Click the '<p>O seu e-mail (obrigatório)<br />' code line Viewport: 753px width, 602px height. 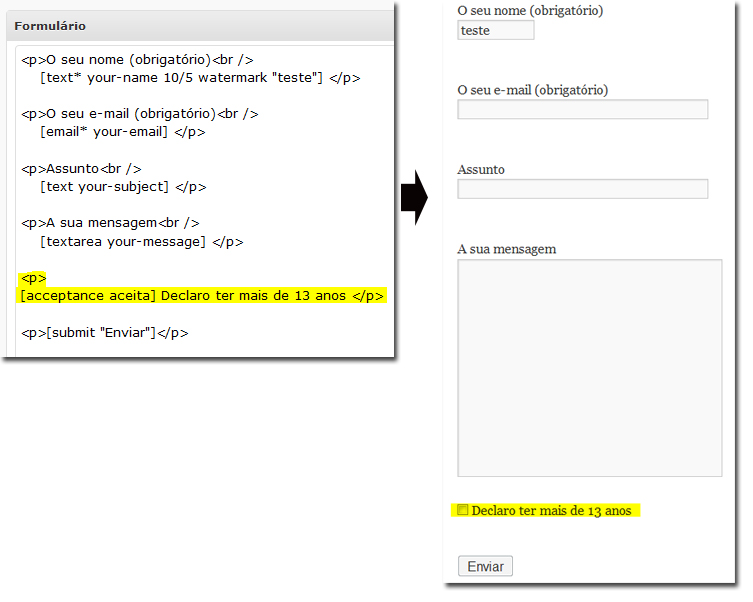[140, 114]
